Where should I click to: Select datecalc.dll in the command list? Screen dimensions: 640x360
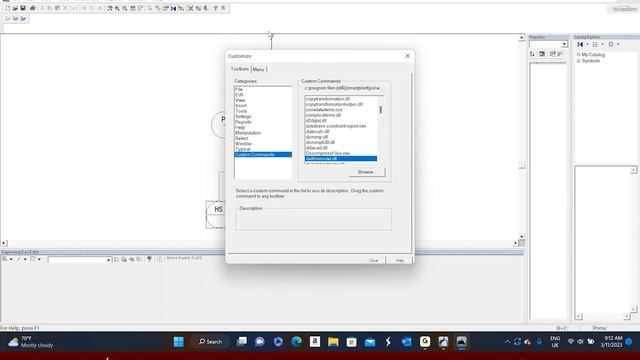(317, 131)
